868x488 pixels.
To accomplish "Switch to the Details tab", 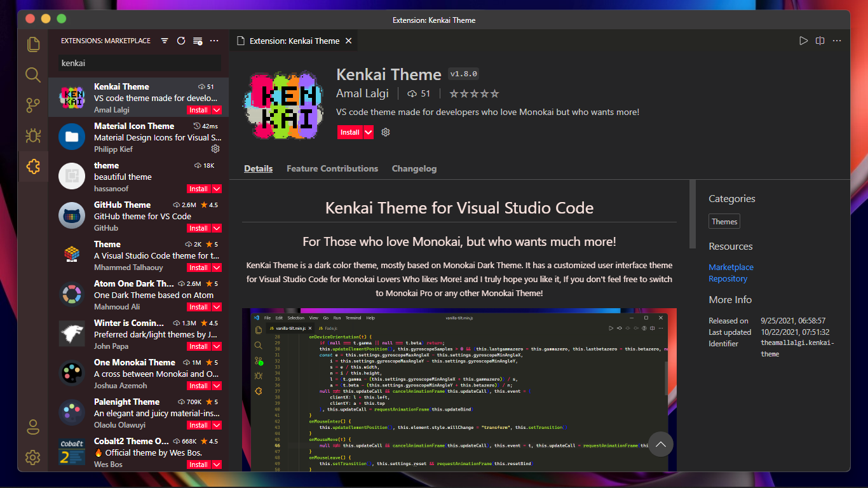I will (258, 168).
